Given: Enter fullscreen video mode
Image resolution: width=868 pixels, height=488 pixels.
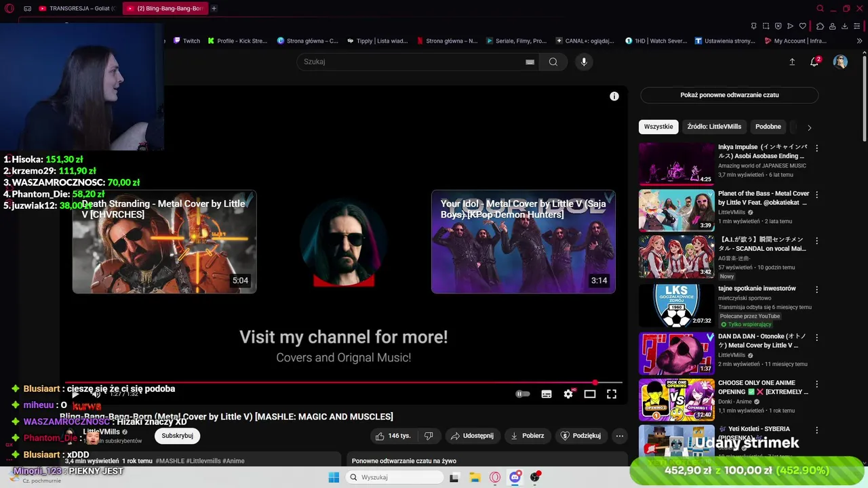Looking at the screenshot, I should point(612,394).
